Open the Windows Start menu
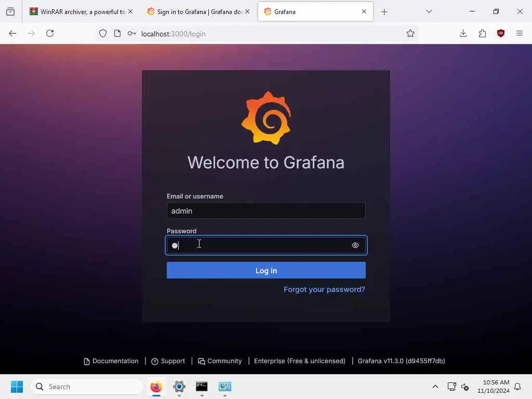Screen dimensions: 532x399 pyautogui.click(x=17, y=387)
